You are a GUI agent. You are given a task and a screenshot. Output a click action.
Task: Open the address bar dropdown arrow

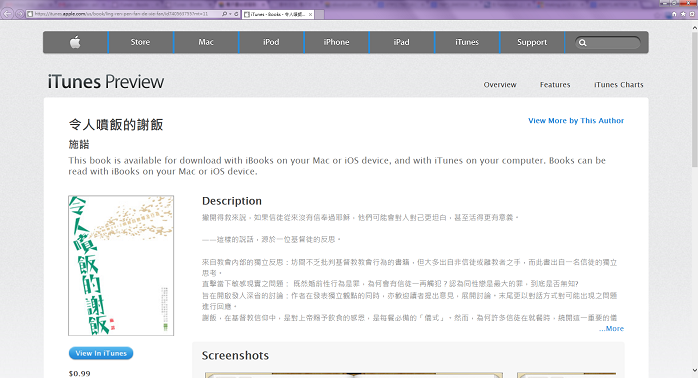(x=230, y=14)
